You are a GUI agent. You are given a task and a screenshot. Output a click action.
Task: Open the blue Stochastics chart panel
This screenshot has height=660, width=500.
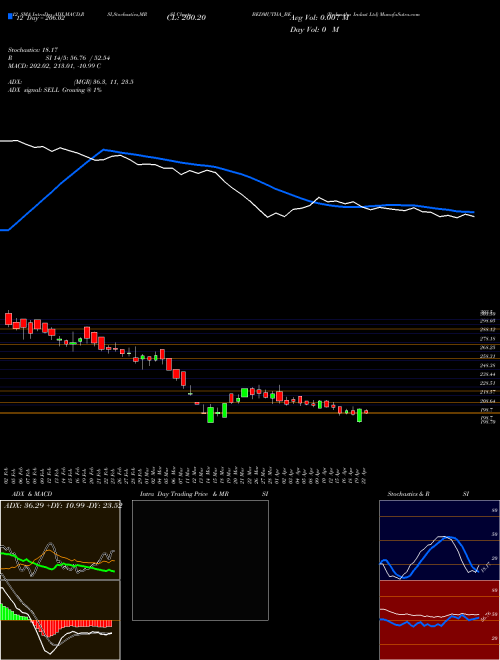click(x=439, y=540)
